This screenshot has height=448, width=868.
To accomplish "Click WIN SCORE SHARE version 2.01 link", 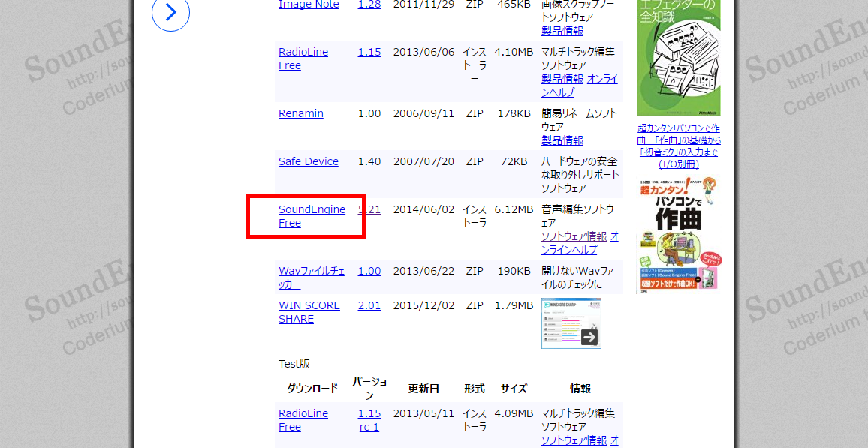I will [x=369, y=306].
